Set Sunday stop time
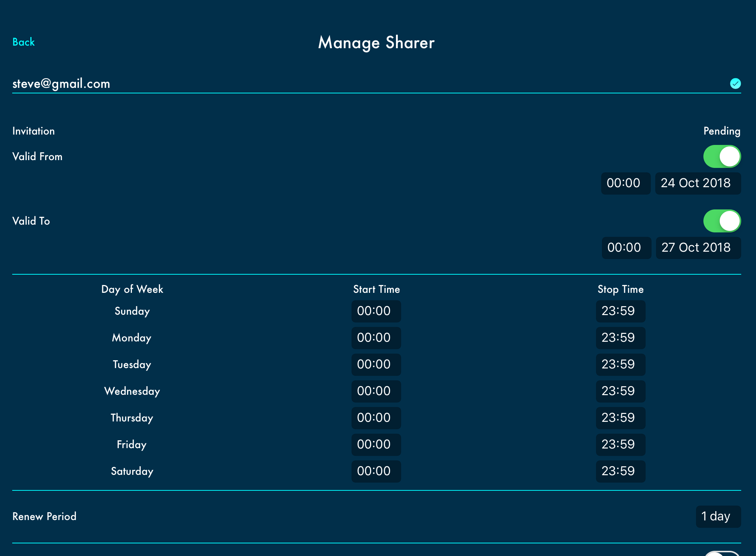 (620, 311)
